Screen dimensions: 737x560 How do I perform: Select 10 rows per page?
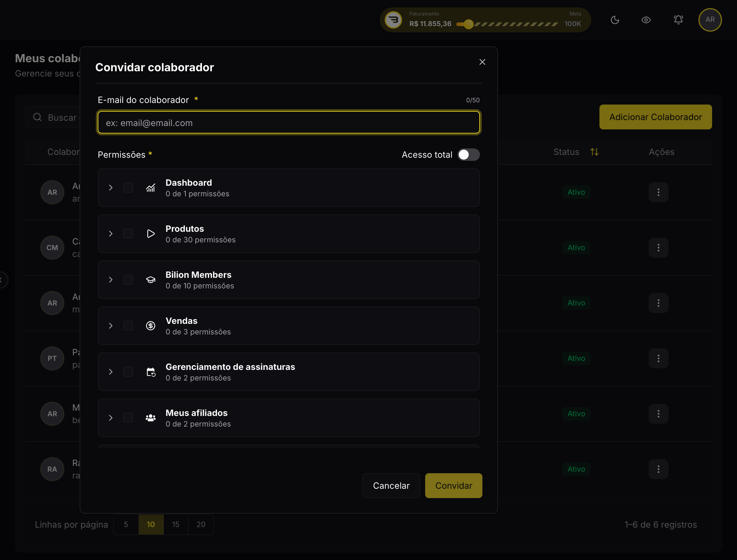click(151, 524)
